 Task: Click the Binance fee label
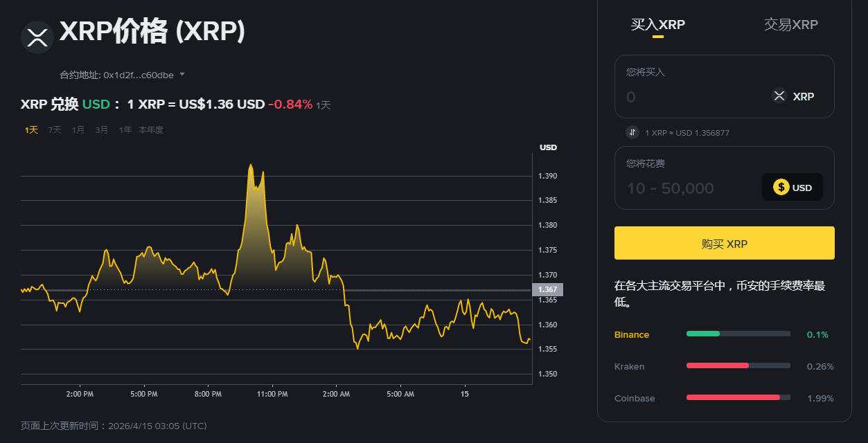pyautogui.click(x=632, y=334)
